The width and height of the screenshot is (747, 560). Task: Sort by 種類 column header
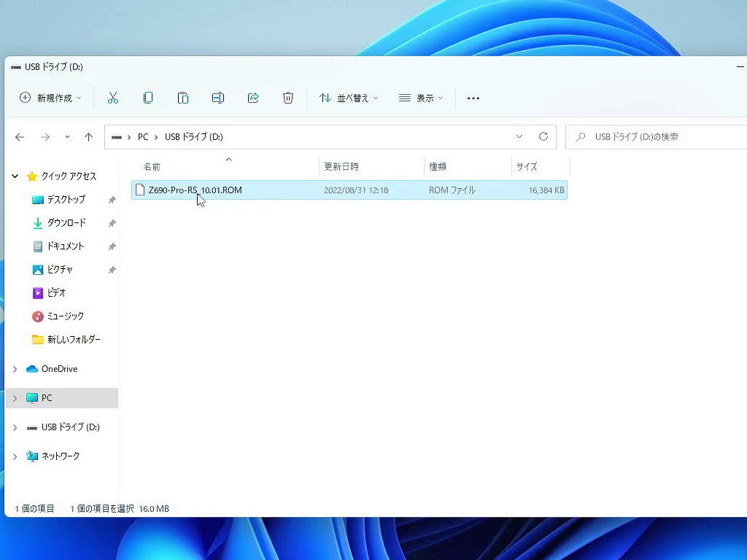(x=438, y=167)
